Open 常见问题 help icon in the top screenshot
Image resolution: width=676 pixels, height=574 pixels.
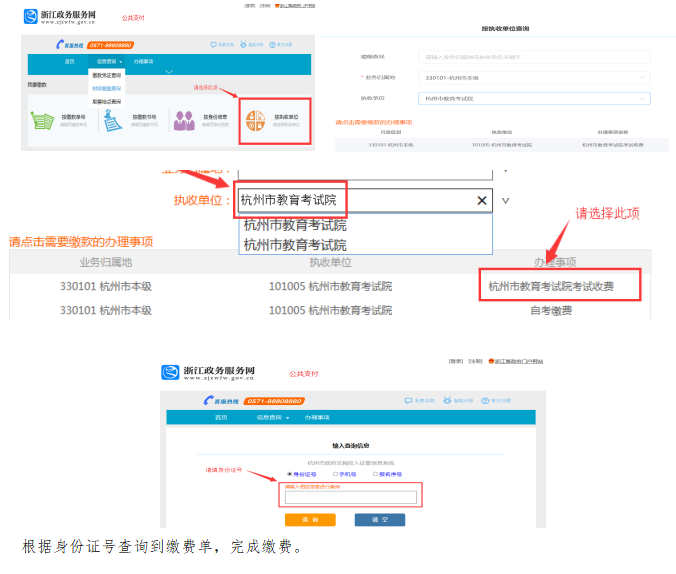coord(272,44)
